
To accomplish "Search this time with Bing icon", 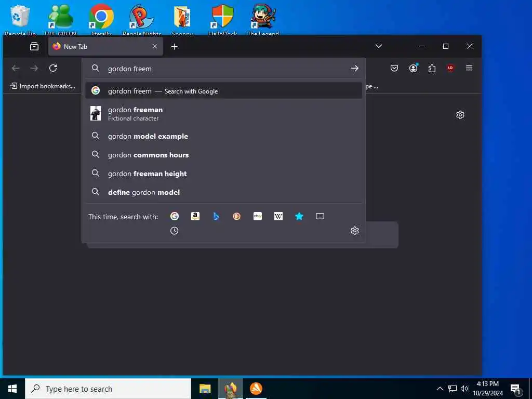I will coord(216,216).
